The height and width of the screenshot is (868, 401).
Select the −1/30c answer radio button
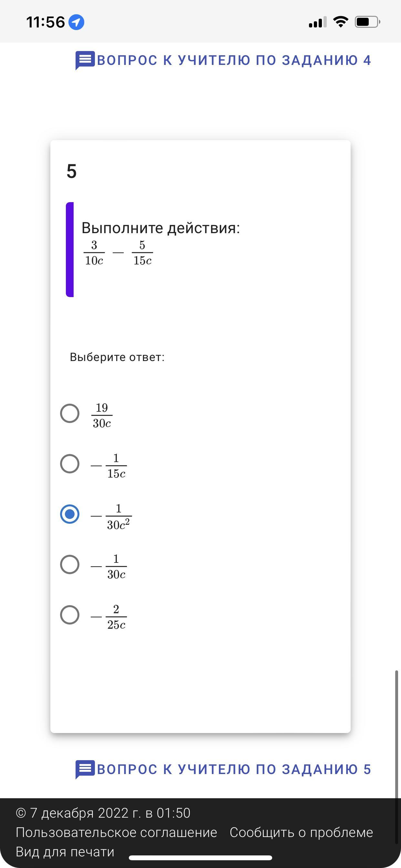click(x=70, y=564)
